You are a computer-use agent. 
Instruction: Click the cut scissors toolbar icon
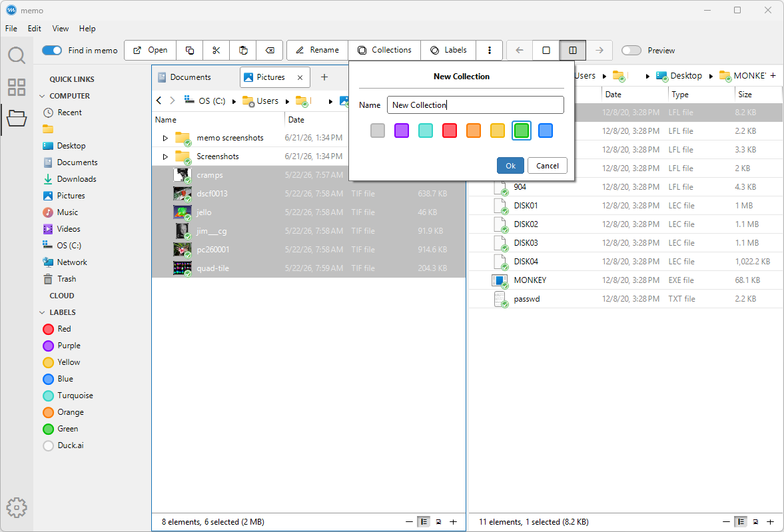point(216,50)
